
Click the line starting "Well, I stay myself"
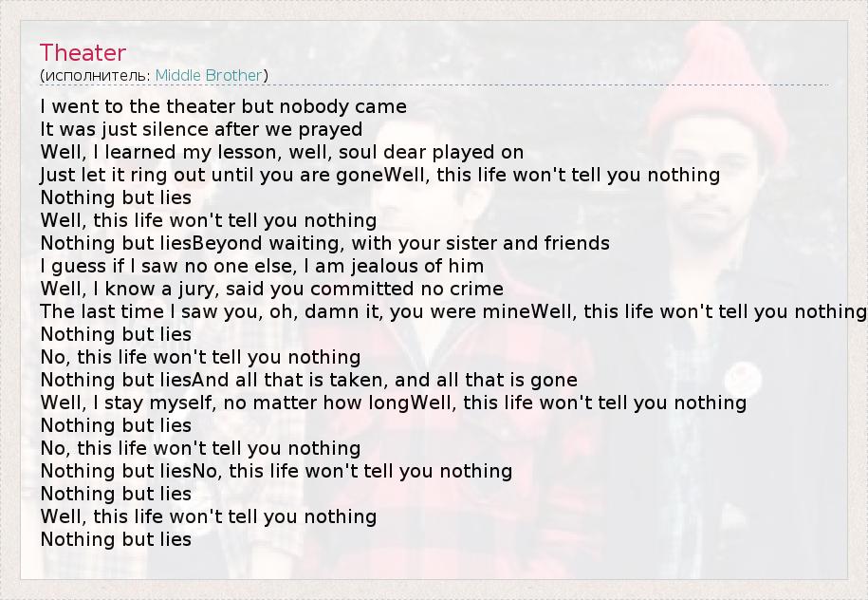click(x=393, y=403)
